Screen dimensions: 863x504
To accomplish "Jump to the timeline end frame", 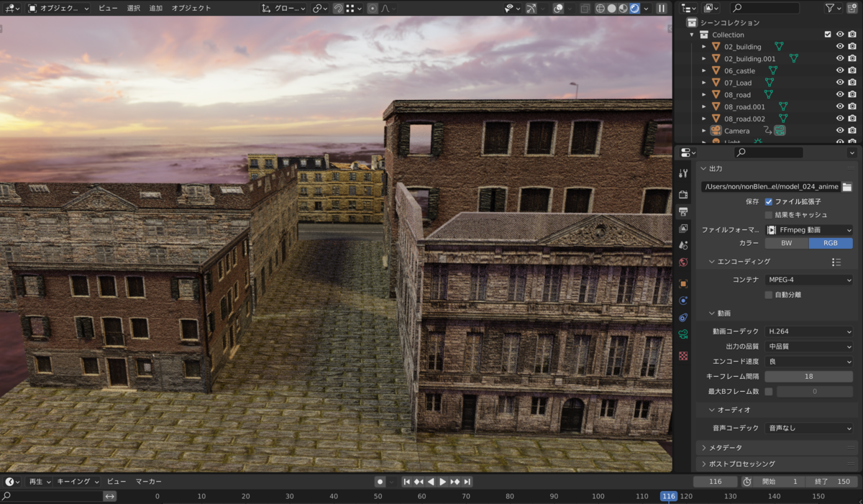I will click(x=467, y=482).
